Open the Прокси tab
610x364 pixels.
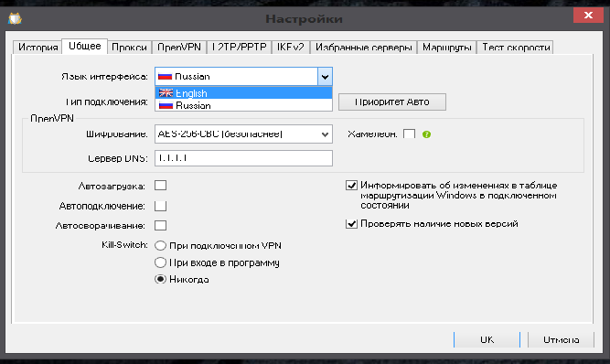(x=129, y=47)
